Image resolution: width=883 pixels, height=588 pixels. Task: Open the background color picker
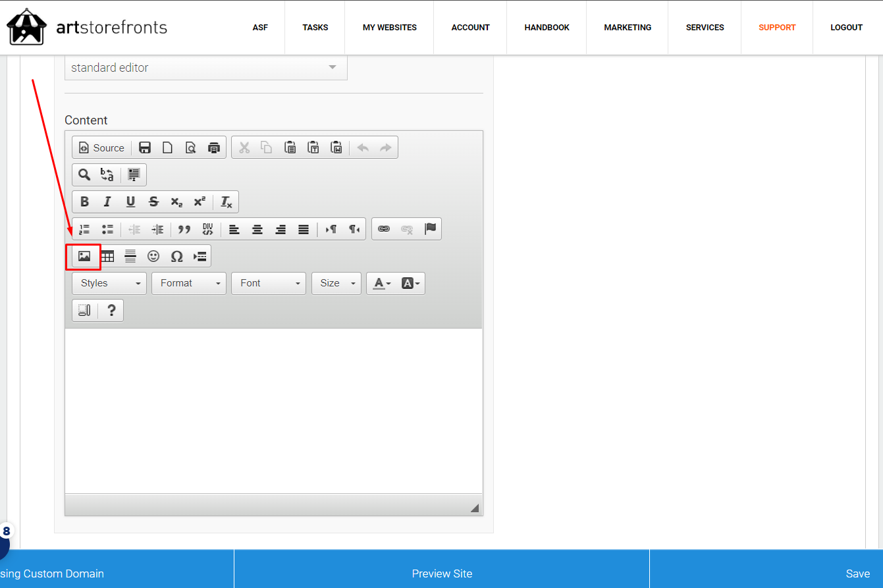coord(410,283)
